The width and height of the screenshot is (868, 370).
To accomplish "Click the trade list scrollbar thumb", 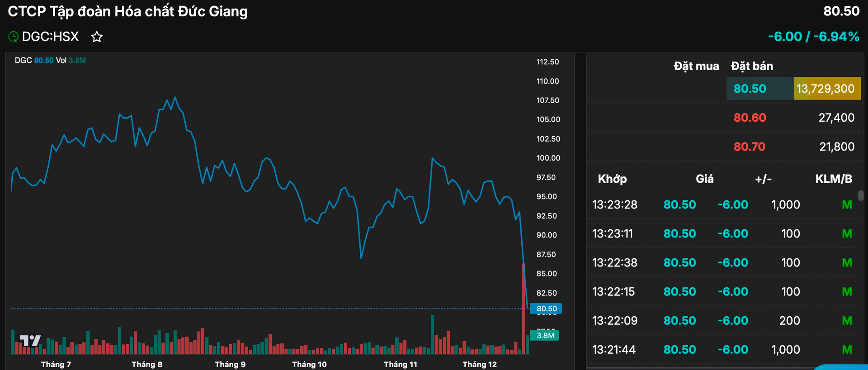I will click(x=861, y=195).
